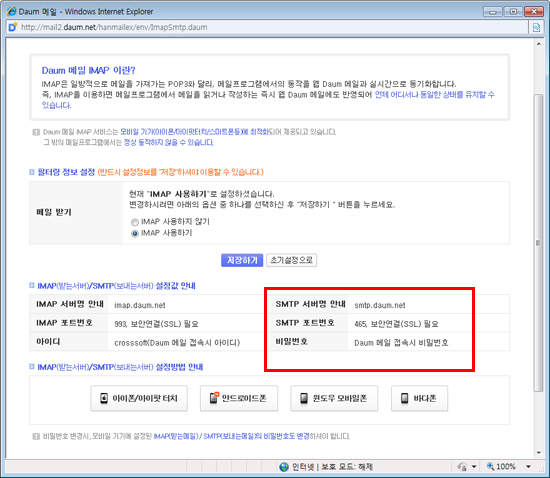Click the vertical scrollbar down arrow
Screen dimensions: 550x478
click(538, 453)
